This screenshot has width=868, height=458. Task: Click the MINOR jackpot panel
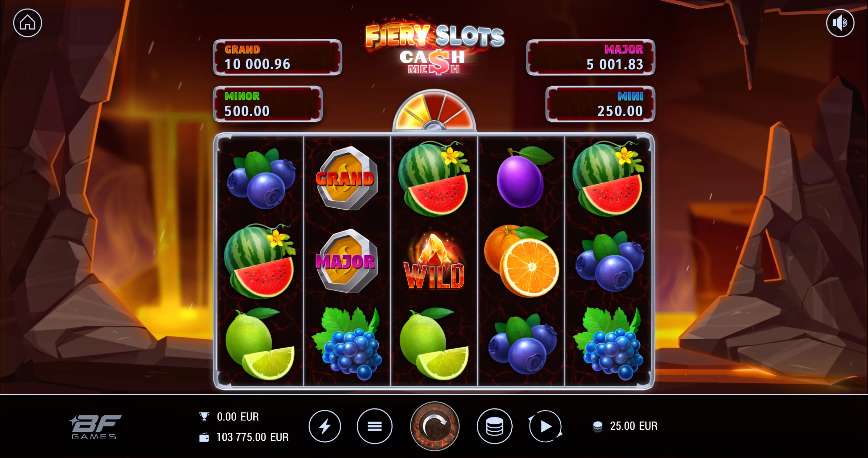268,104
